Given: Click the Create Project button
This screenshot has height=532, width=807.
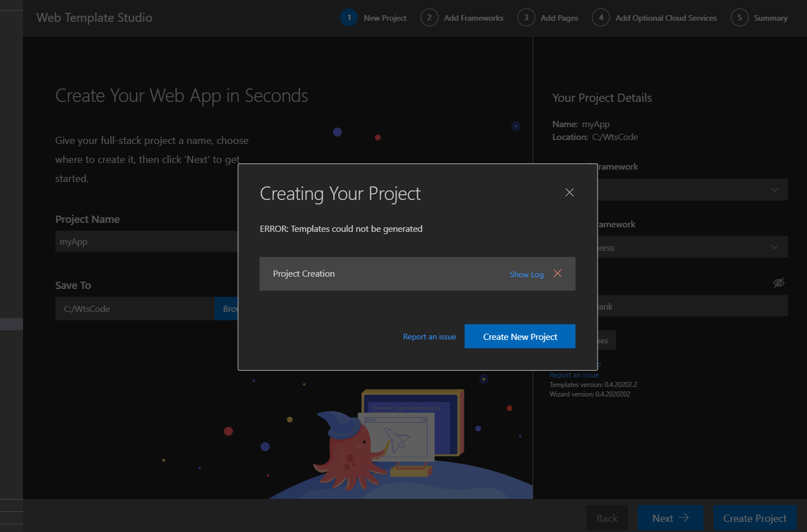Looking at the screenshot, I should coord(755,518).
